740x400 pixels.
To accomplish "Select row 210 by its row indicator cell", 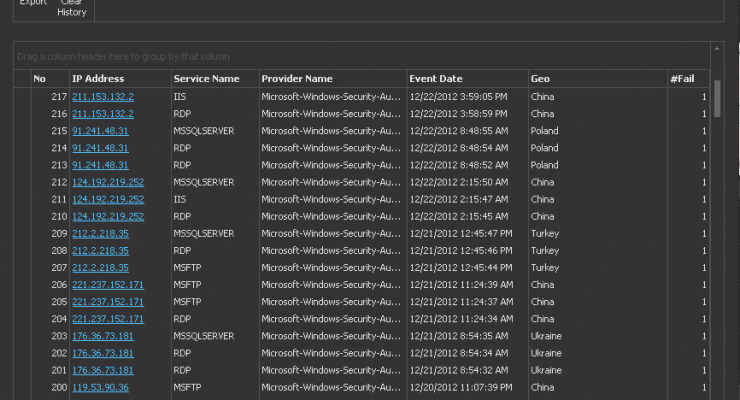I will tap(21, 216).
